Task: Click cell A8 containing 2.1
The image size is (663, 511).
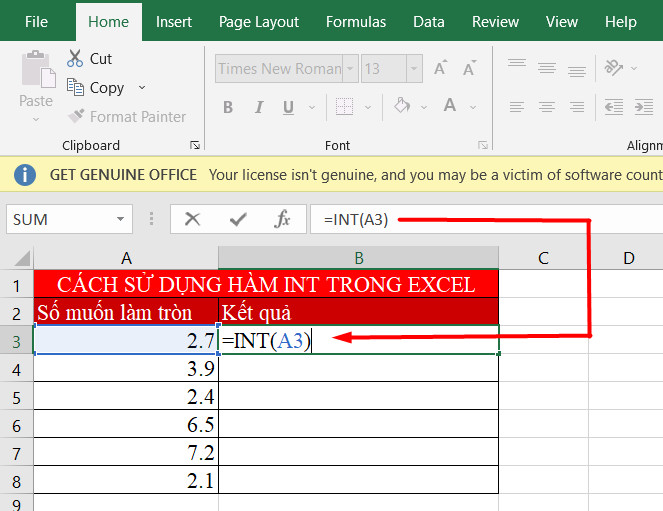Action: tap(126, 480)
